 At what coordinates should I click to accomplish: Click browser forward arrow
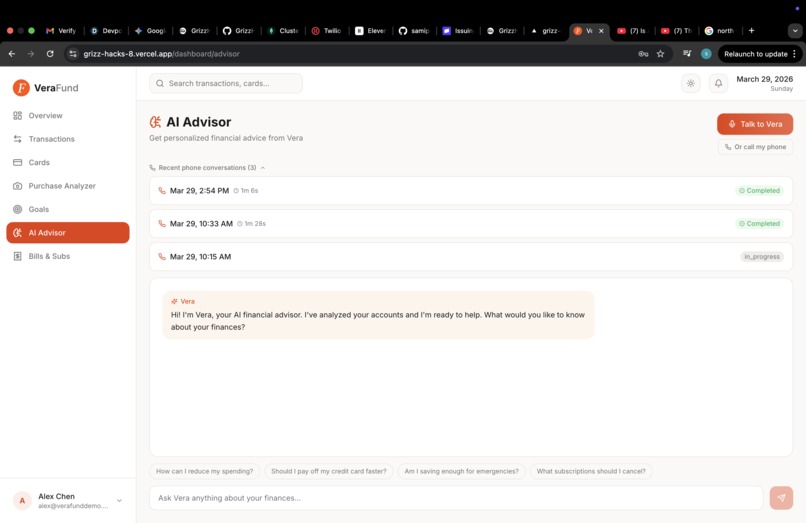(x=31, y=53)
